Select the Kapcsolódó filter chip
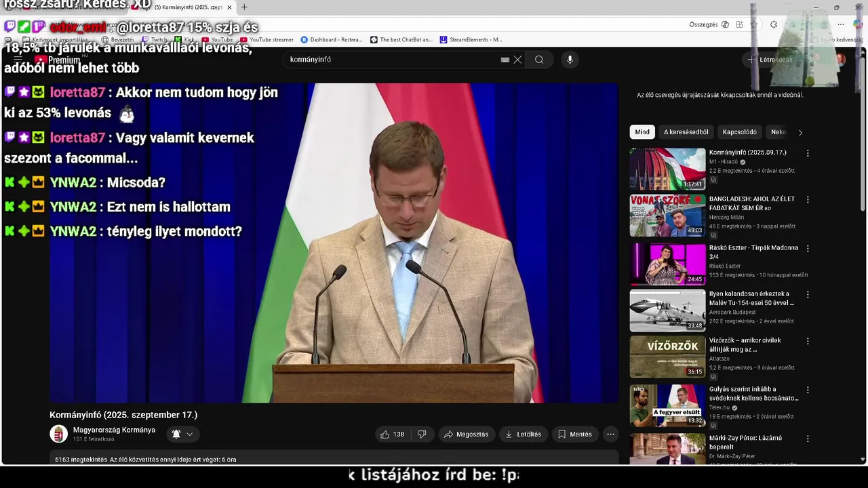Screen dimensions: 868x488 pos(740,132)
